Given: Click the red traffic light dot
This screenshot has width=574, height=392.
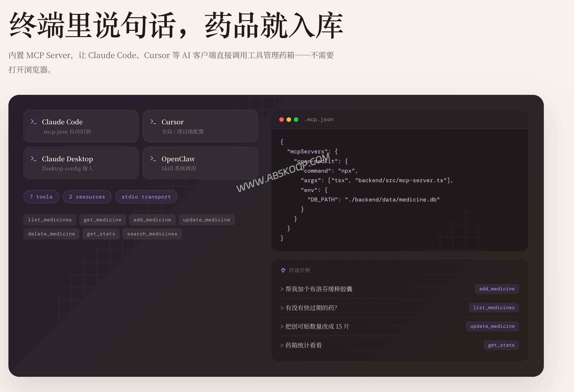Looking at the screenshot, I should (282, 119).
